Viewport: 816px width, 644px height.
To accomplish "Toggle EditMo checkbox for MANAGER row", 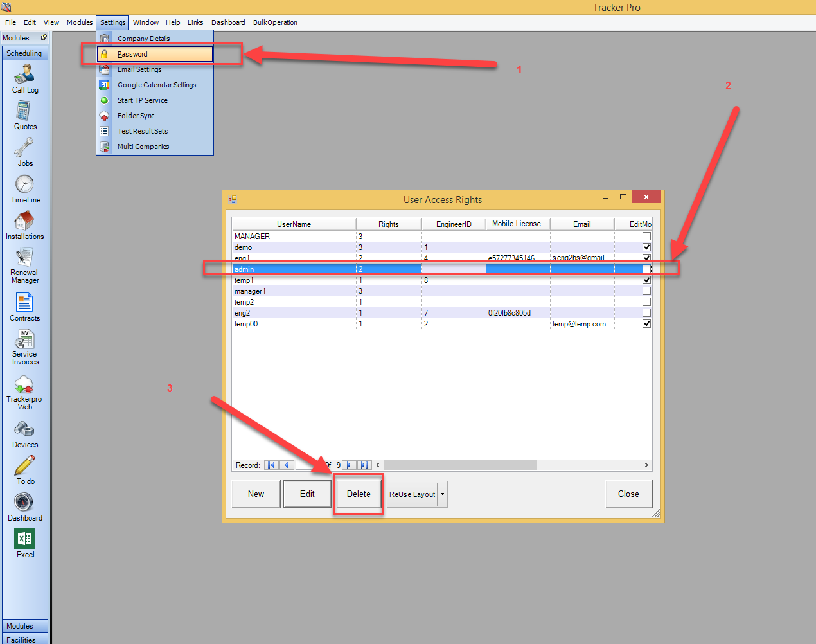I will coord(646,237).
